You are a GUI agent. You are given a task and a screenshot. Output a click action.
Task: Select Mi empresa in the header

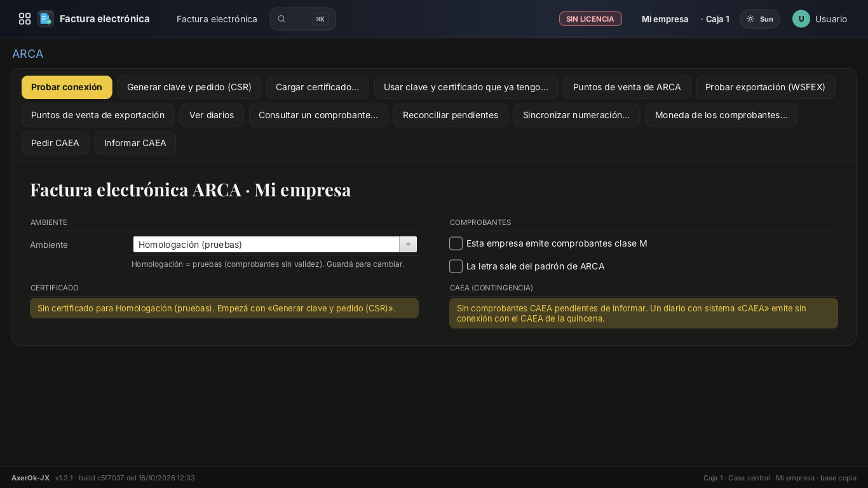point(665,19)
